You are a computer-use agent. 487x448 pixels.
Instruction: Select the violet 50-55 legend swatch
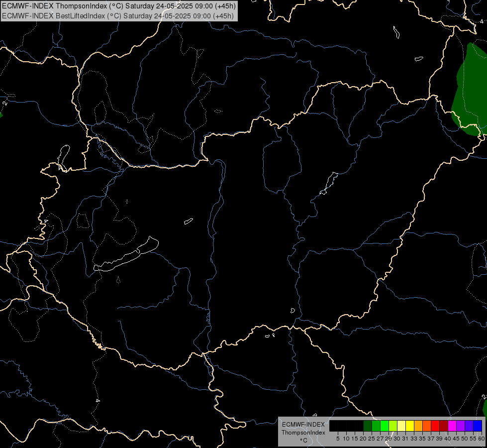469,426
